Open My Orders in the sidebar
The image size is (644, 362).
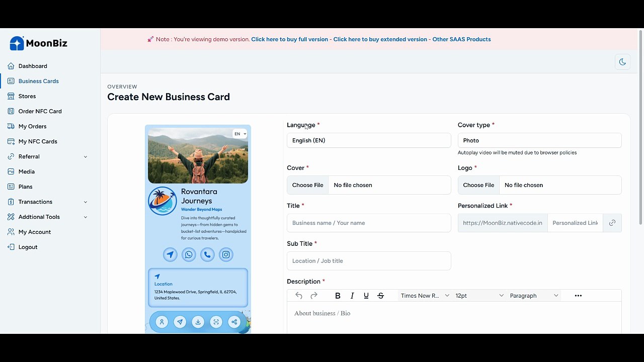(32, 126)
